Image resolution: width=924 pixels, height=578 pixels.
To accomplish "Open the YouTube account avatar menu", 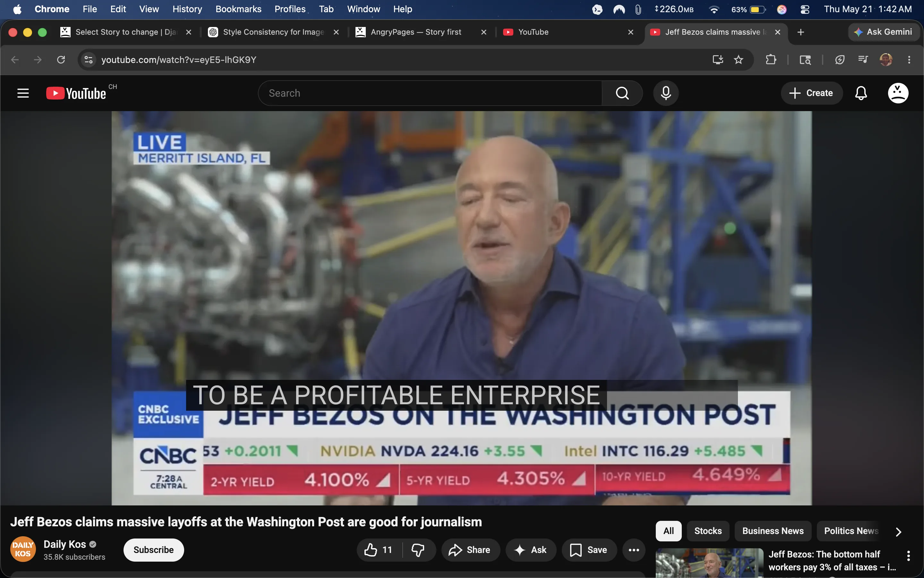I will point(898,93).
